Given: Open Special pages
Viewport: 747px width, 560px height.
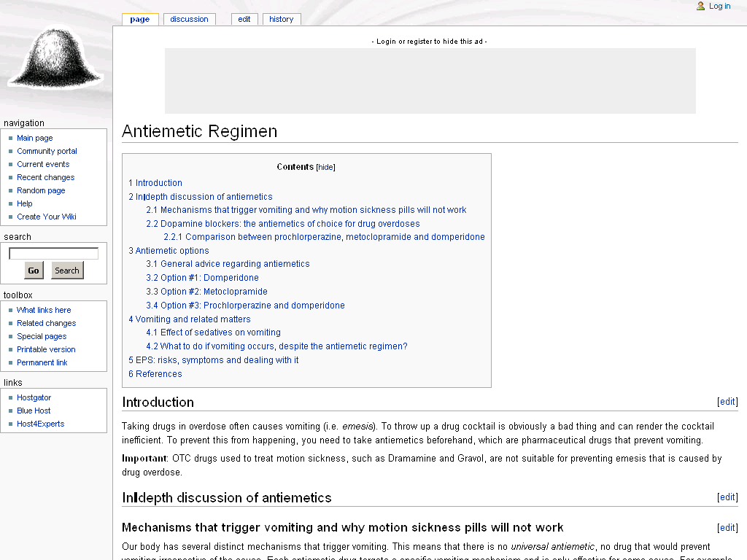Looking at the screenshot, I should coord(42,336).
